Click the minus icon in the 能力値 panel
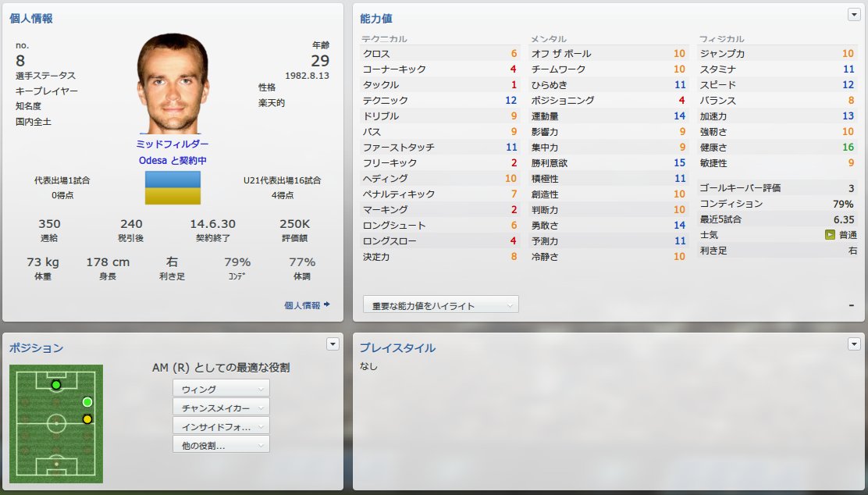The width and height of the screenshot is (868, 495). [x=852, y=305]
